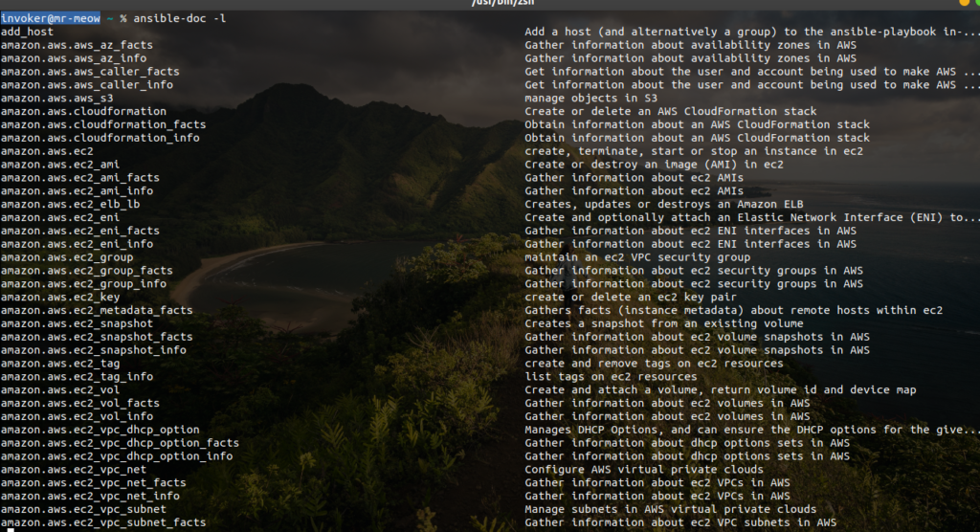980x532 pixels.
Task: Click the yellow minimize window button
Action: click(x=963, y=3)
